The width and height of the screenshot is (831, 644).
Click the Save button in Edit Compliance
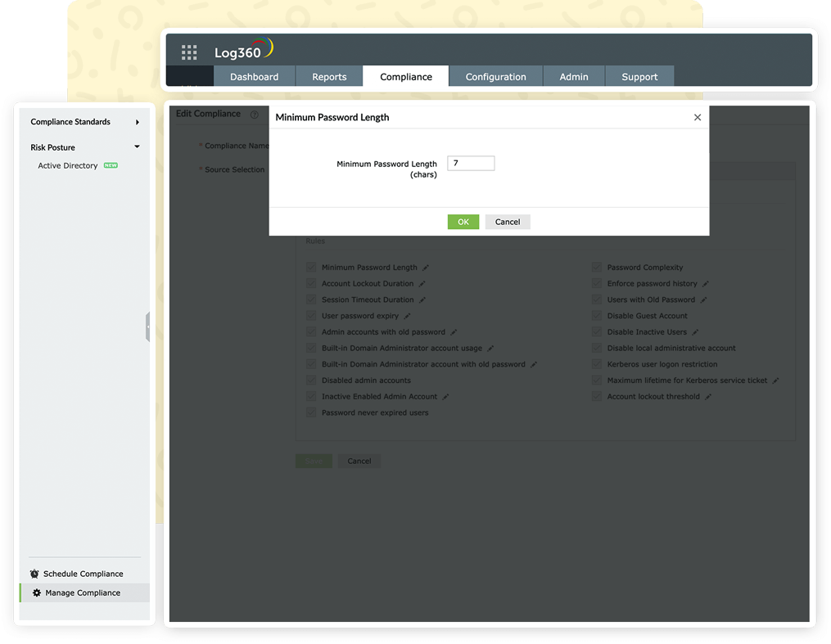314,461
